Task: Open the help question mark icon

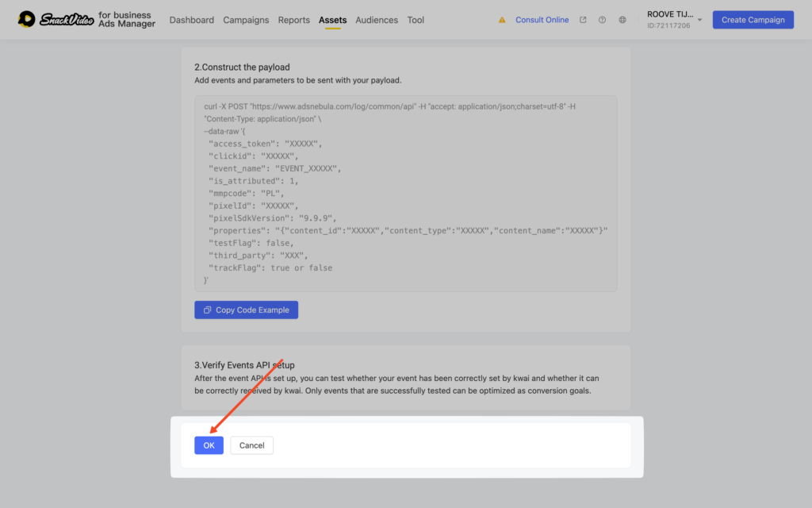Action: tap(603, 20)
